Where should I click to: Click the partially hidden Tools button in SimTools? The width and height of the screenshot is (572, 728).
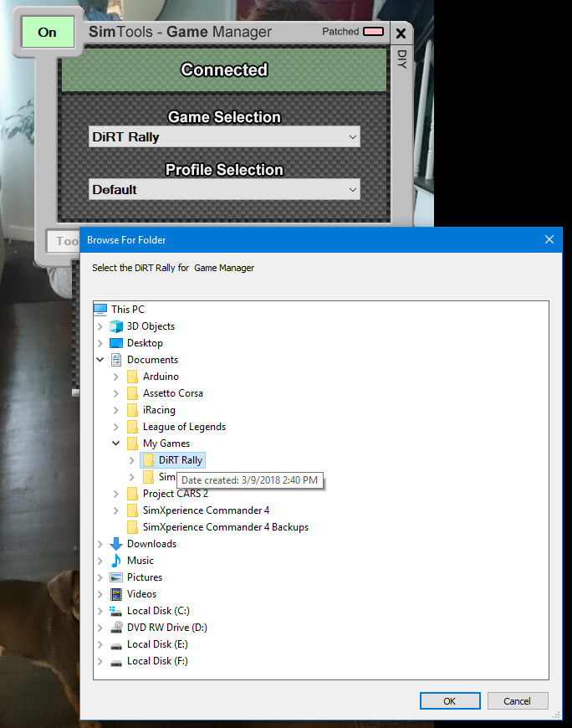pos(64,241)
